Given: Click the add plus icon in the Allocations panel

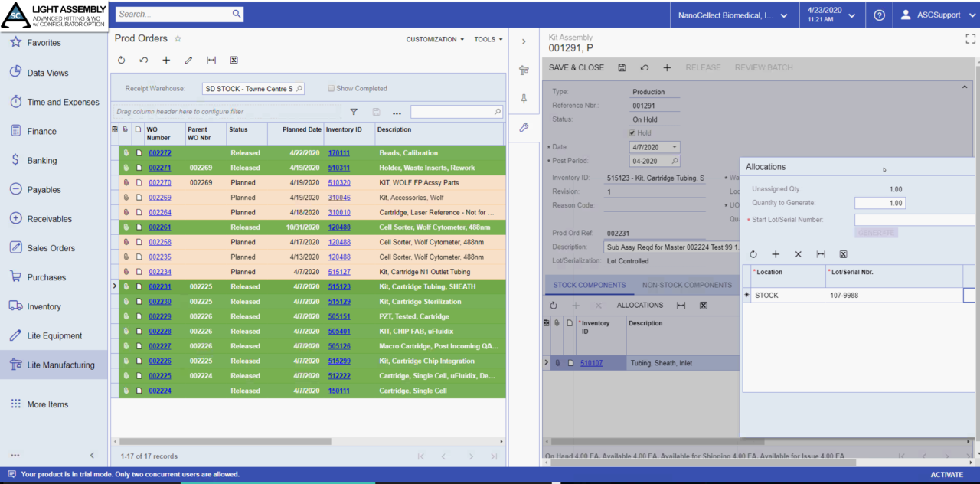Looking at the screenshot, I should [x=776, y=253].
